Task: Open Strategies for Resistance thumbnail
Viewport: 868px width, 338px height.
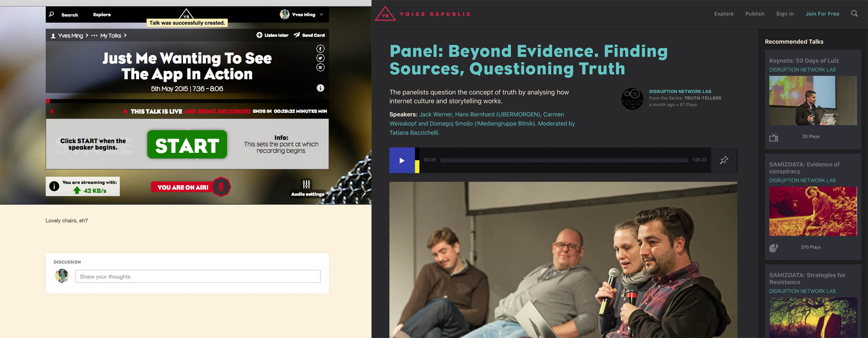Action: point(813,317)
